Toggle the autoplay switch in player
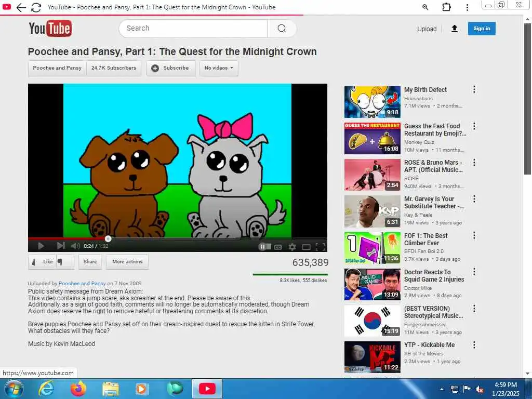532x399 pixels. tap(265, 247)
